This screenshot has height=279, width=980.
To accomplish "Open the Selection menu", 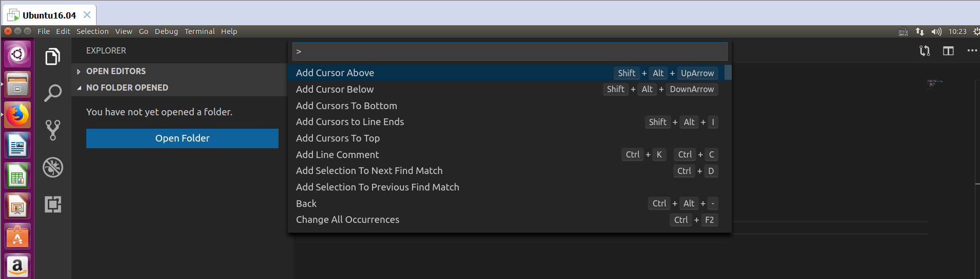I will (x=93, y=31).
